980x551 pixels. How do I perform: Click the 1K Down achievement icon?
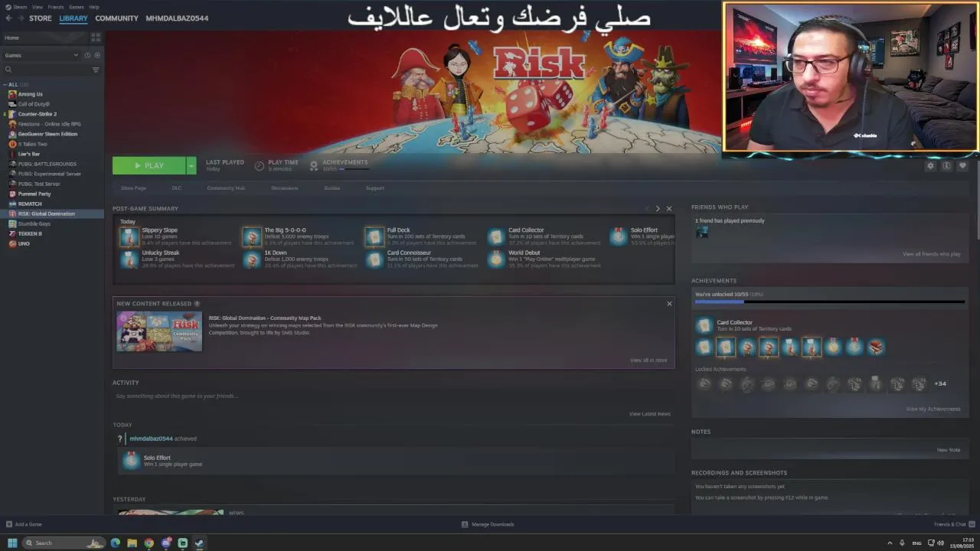coord(252,259)
